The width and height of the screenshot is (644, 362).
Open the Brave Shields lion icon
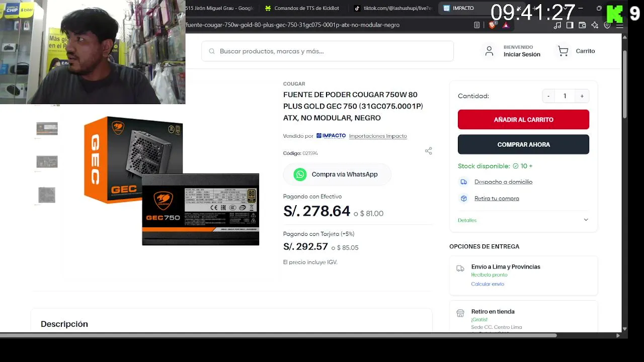[492, 25]
